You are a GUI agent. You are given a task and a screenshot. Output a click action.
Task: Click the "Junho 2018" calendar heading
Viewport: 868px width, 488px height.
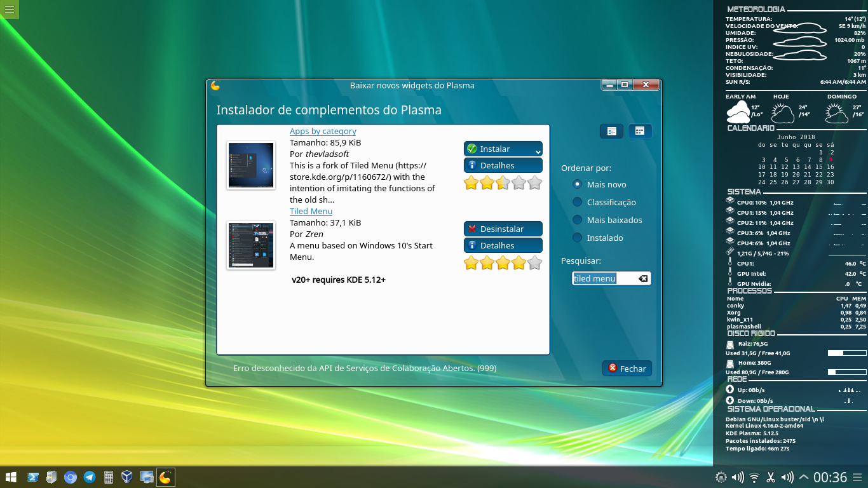(796, 137)
